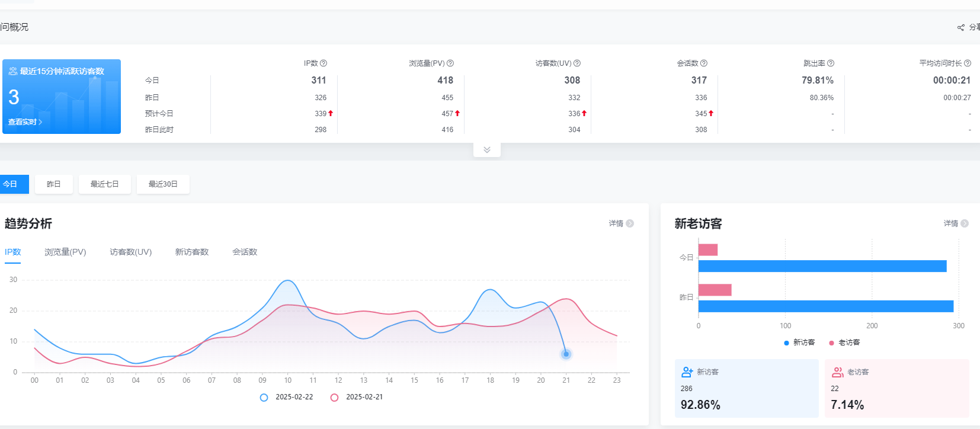Click the blue 昨日 新访客 bar
The image size is (980, 429).
pos(826,306)
